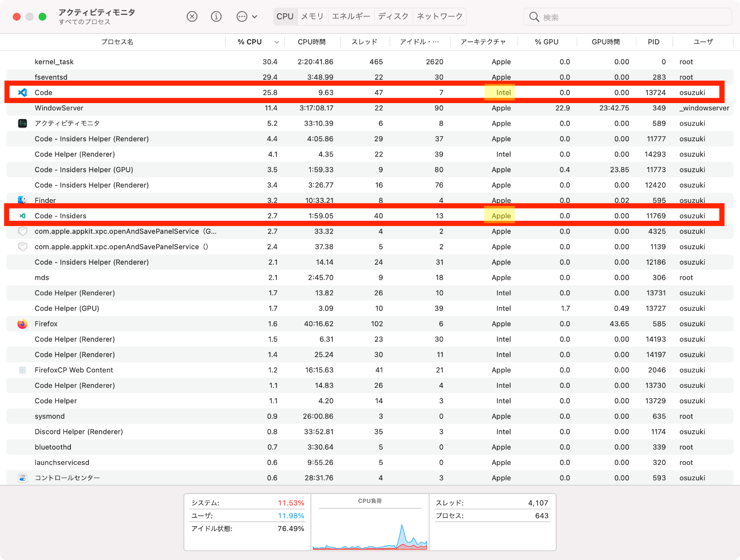Sort by アーキテクチャ column header

483,42
